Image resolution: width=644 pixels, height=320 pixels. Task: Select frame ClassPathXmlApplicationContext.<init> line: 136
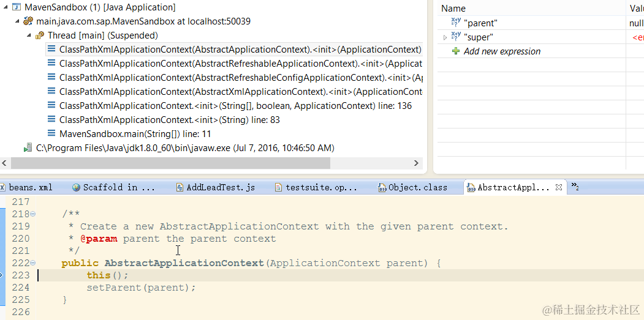click(x=235, y=105)
